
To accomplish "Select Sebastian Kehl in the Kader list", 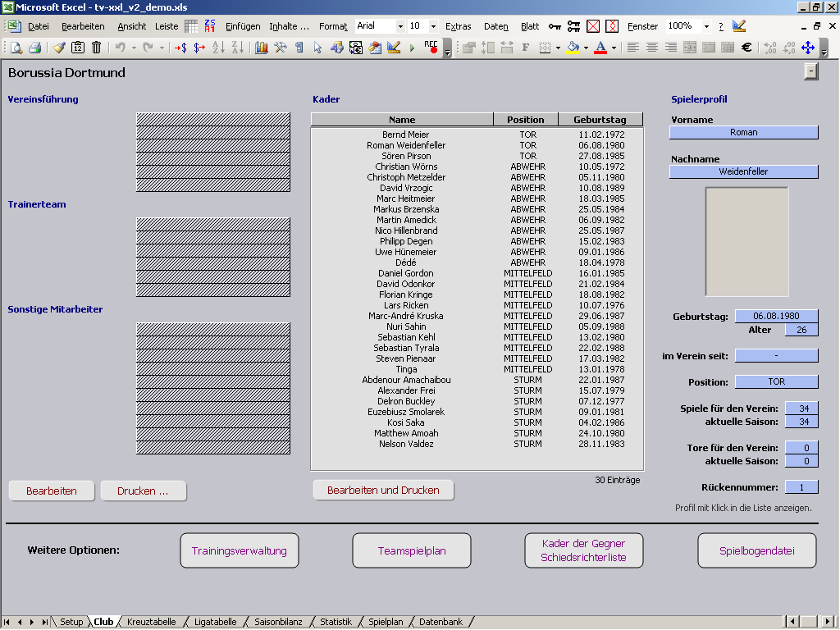I will click(x=406, y=337).
